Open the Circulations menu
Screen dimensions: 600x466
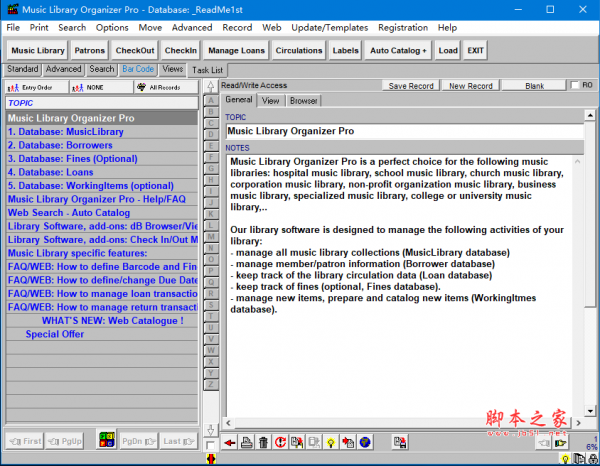point(299,50)
